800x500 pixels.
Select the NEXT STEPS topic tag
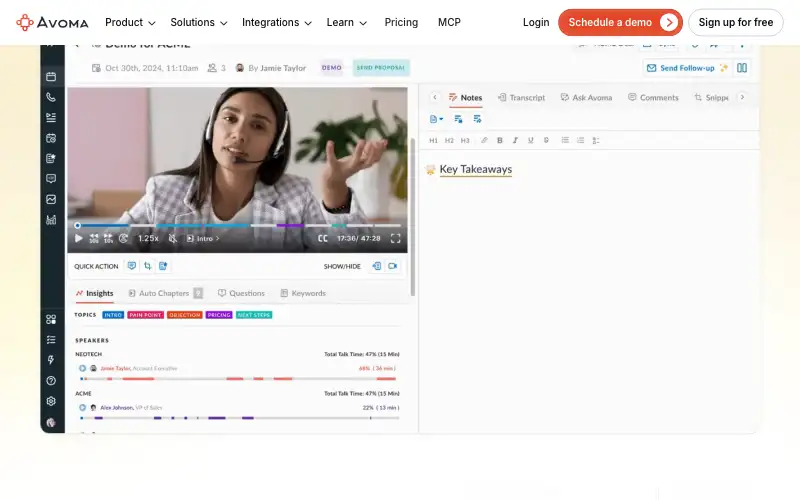click(x=254, y=315)
